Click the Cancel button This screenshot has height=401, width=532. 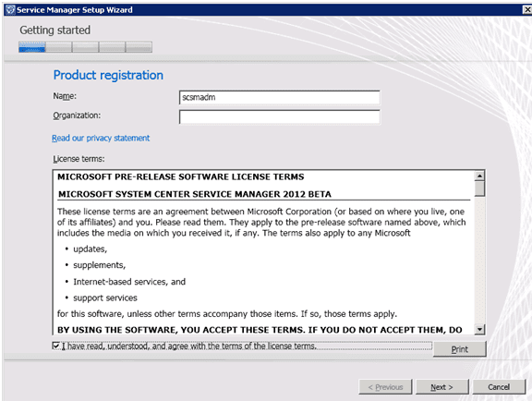(x=499, y=387)
